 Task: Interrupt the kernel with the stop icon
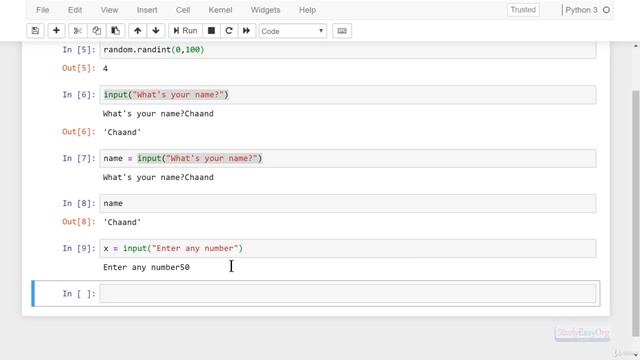(211, 31)
